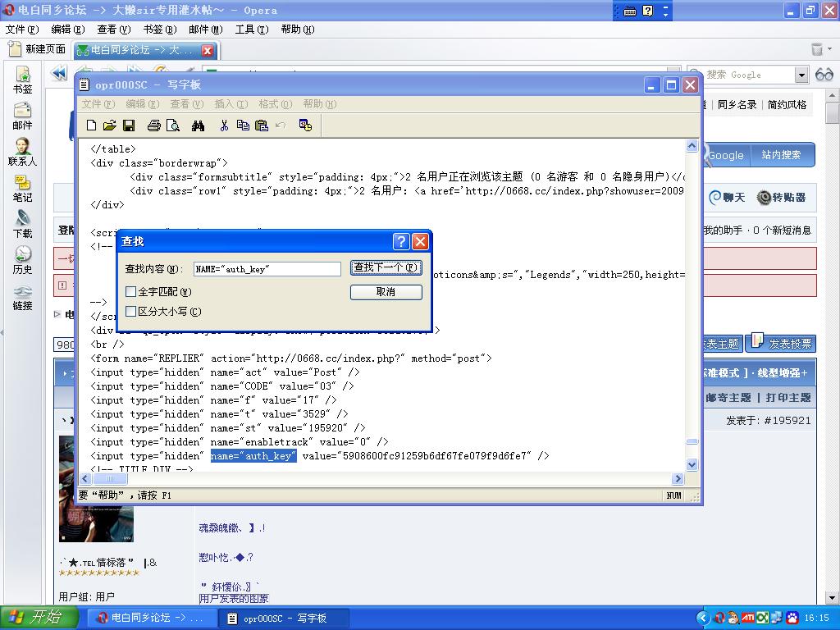840x630 pixels.
Task: Click the binoculars Find icon
Action: [198, 126]
